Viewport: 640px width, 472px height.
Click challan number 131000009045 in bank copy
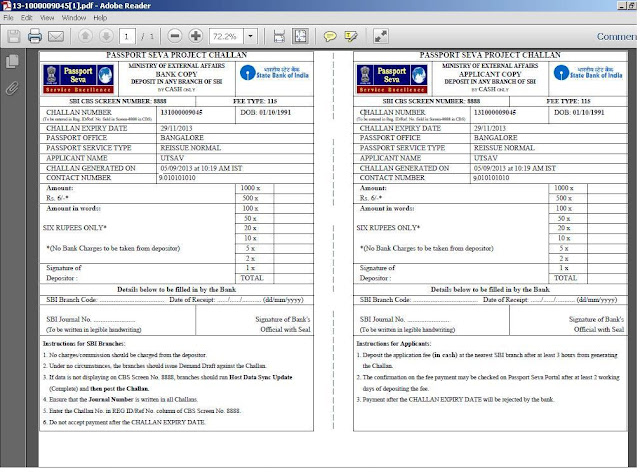click(x=181, y=112)
